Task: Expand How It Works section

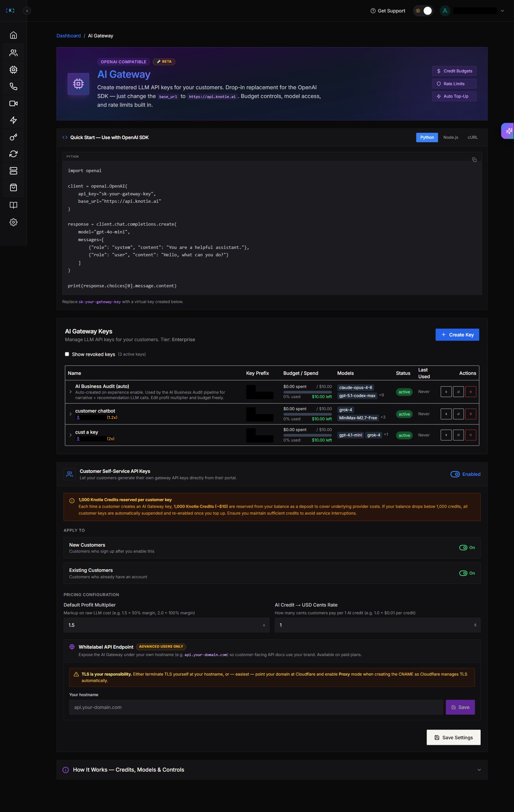Action: (x=272, y=770)
